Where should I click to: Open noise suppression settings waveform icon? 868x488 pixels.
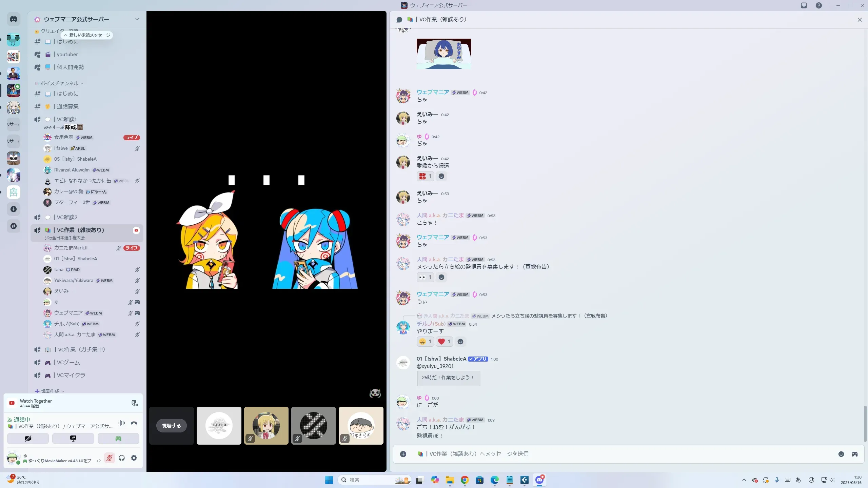[x=122, y=423]
